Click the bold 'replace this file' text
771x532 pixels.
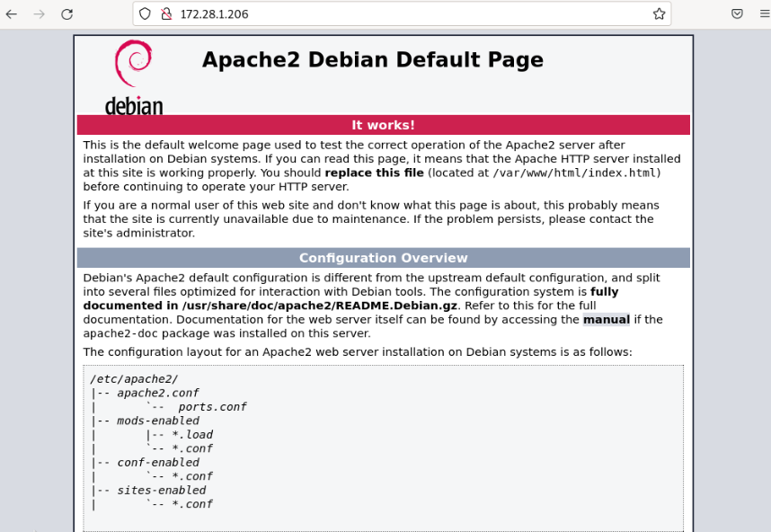tap(374, 173)
